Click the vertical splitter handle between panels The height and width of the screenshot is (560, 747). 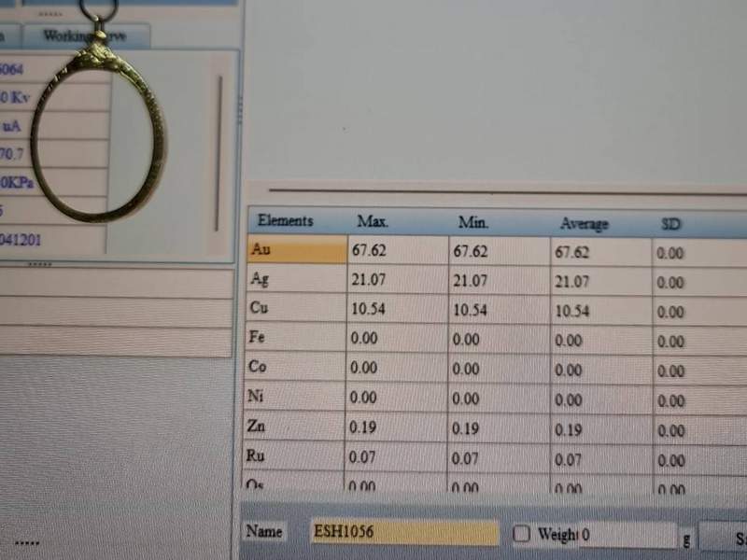(x=241, y=112)
